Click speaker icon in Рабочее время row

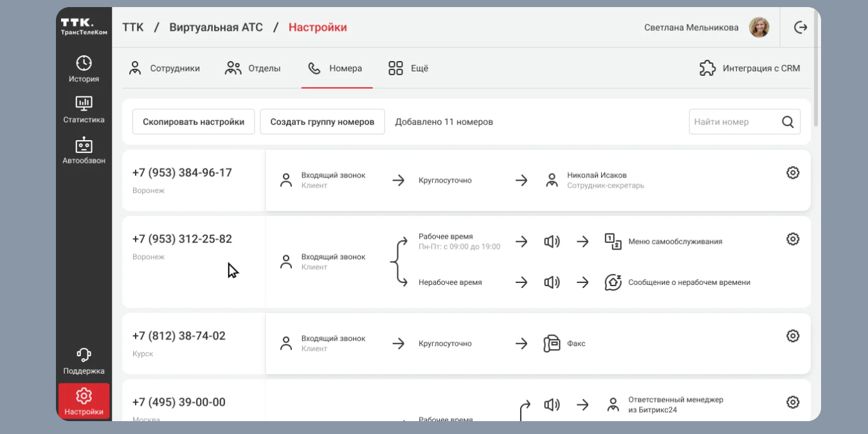(552, 242)
